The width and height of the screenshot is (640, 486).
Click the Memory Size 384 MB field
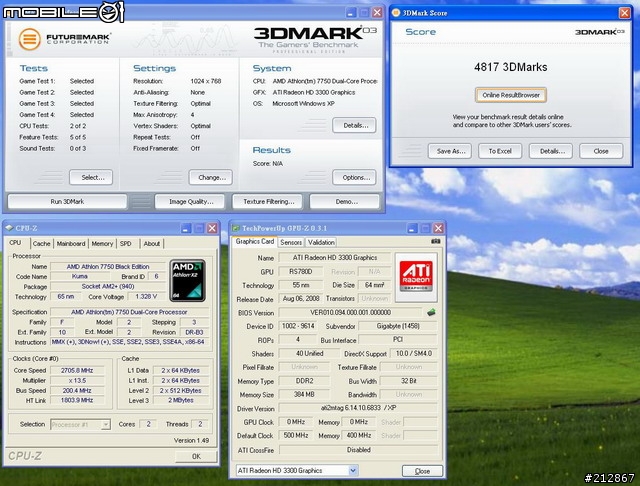[x=304, y=395]
